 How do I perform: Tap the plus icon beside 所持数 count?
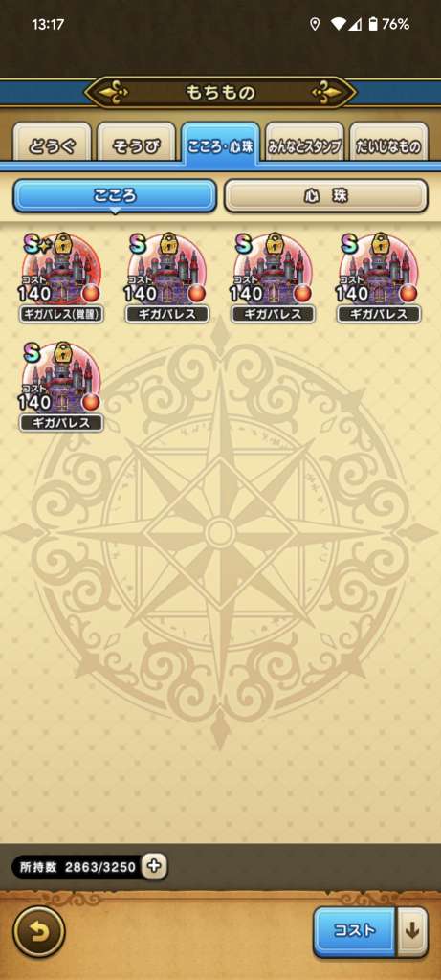click(154, 866)
